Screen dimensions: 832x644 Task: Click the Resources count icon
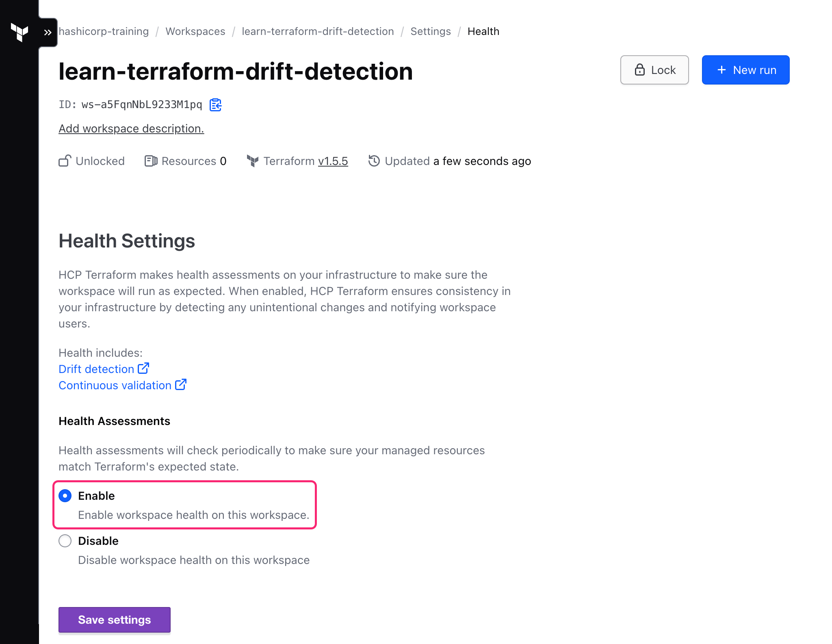[x=151, y=161]
